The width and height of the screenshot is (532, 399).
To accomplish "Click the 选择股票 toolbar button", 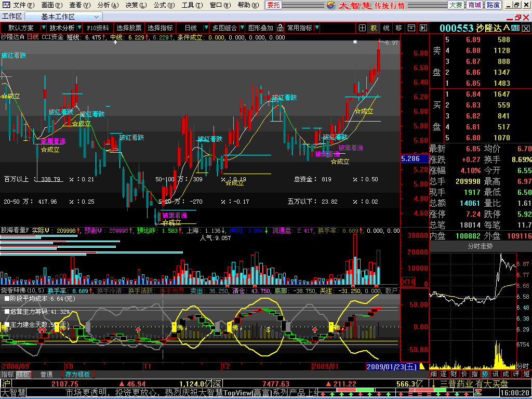I will [129, 28].
